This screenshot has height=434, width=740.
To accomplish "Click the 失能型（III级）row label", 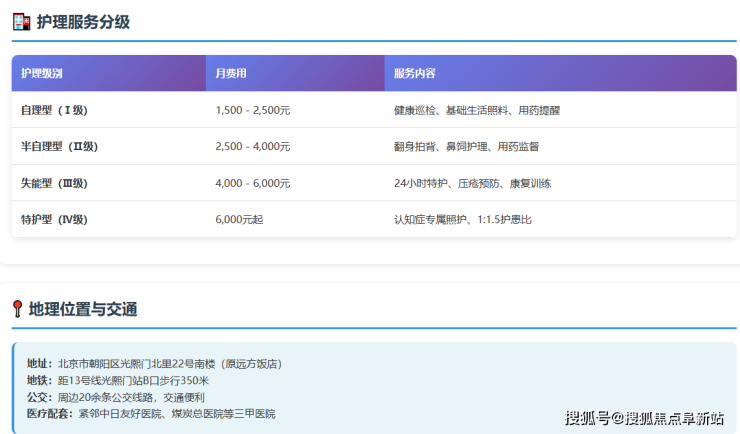I will [56, 183].
